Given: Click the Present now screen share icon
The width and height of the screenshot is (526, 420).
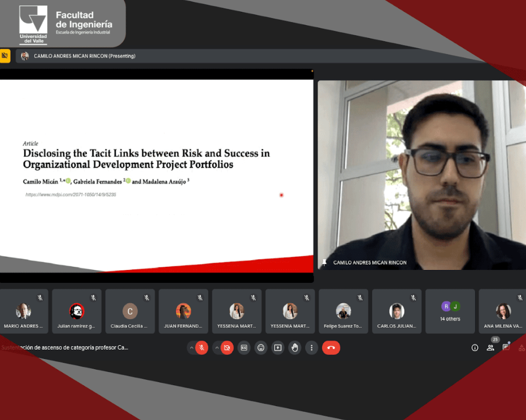Looking at the screenshot, I should click(278, 348).
